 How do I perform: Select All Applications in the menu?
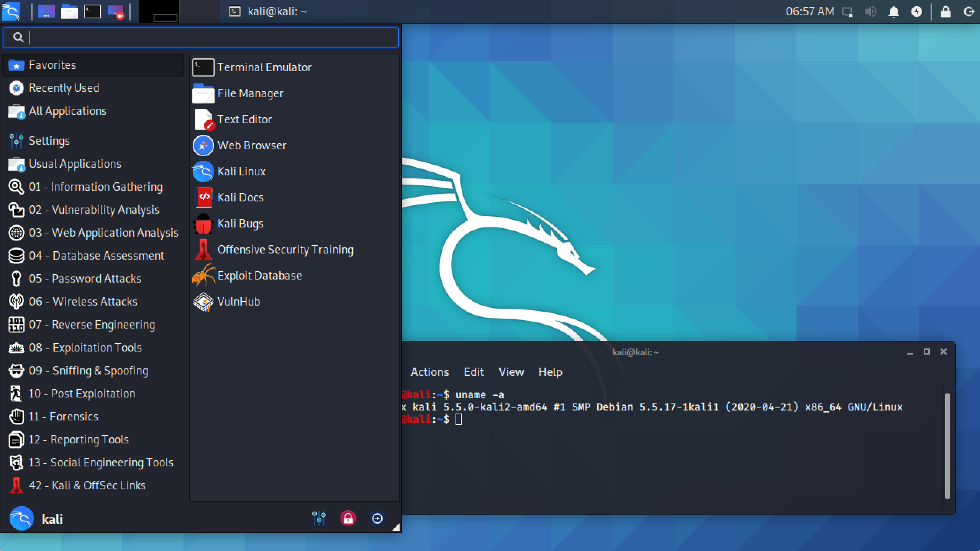coord(67,111)
